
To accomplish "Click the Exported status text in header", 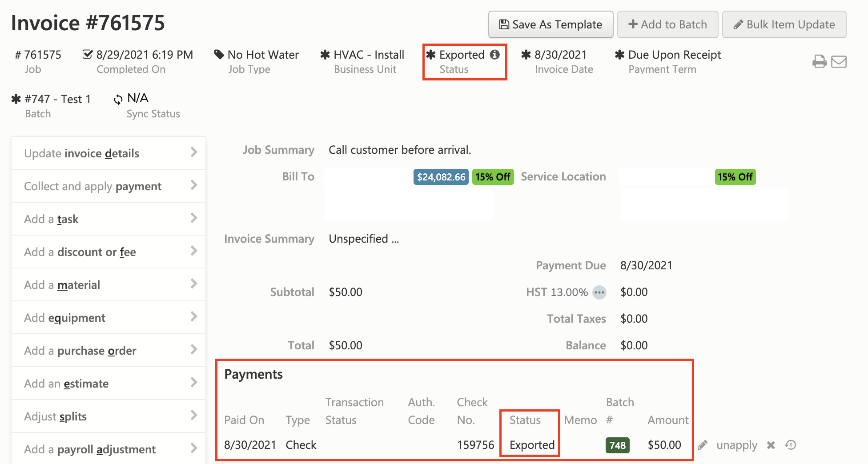I will pos(462,55).
